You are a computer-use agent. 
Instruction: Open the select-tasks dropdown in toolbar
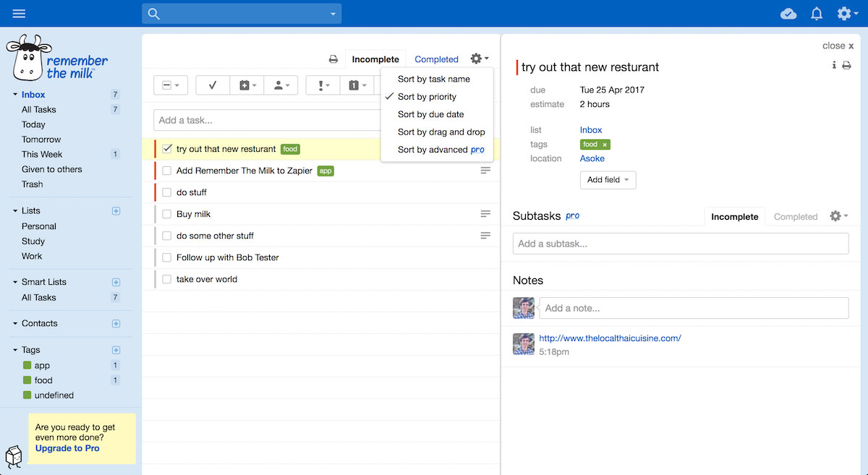coord(171,85)
